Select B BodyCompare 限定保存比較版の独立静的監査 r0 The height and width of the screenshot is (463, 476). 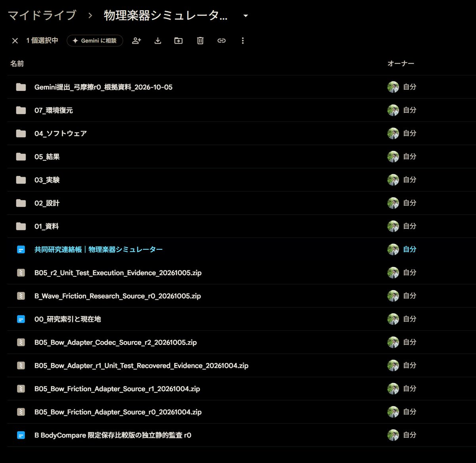pyautogui.click(x=113, y=436)
